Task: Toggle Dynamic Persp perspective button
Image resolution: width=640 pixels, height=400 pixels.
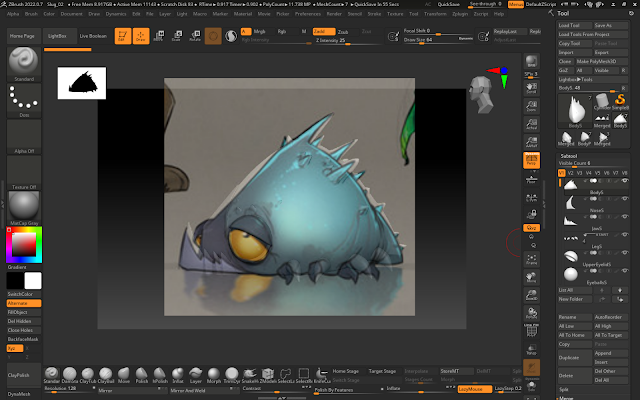Action: (x=531, y=160)
